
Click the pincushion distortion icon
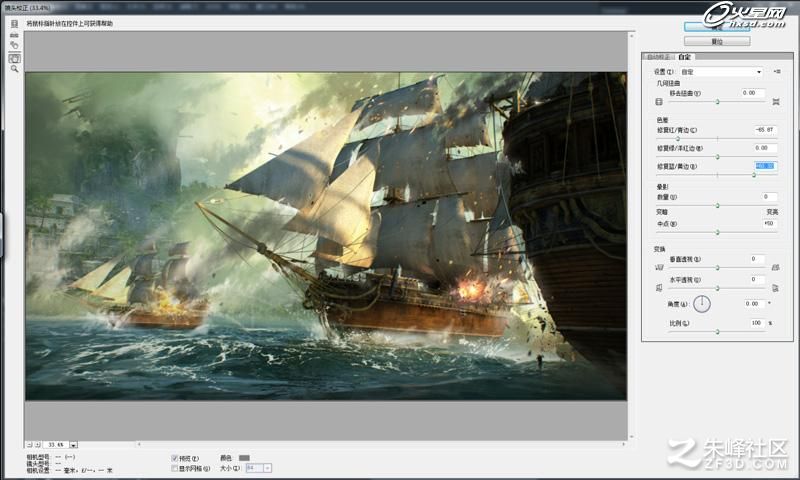coord(776,102)
